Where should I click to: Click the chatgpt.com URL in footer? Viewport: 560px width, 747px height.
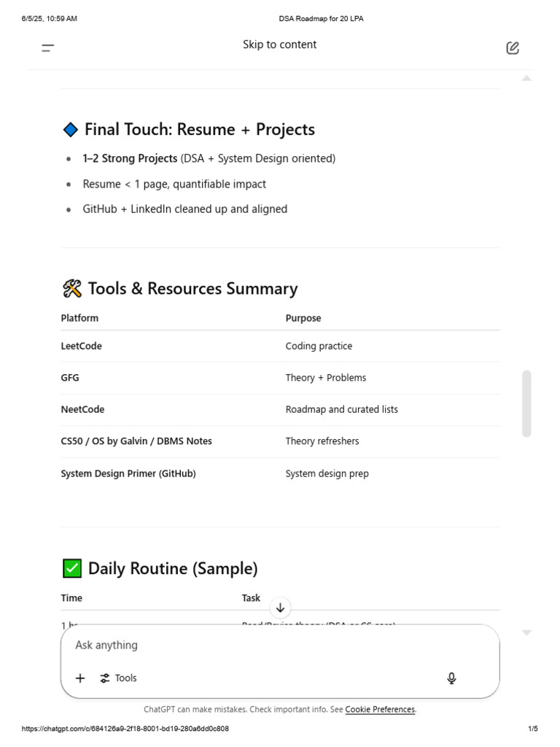click(x=125, y=729)
